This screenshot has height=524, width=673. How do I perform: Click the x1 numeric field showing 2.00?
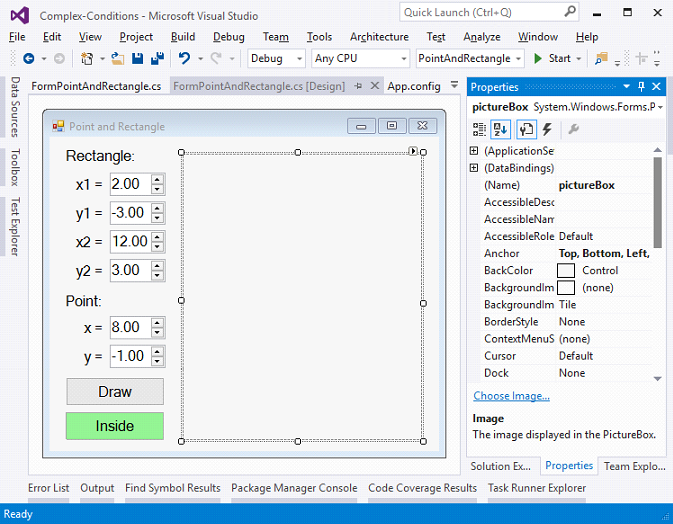(130, 184)
